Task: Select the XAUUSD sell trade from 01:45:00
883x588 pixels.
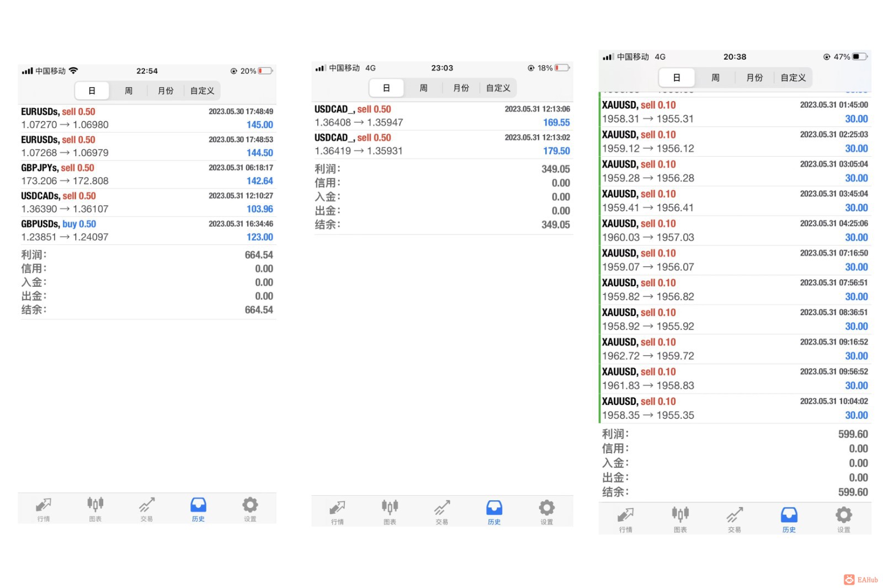Action: pyautogui.click(x=734, y=111)
